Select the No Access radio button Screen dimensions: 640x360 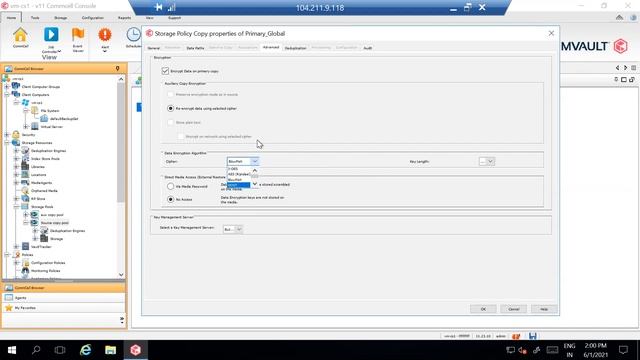coord(171,199)
